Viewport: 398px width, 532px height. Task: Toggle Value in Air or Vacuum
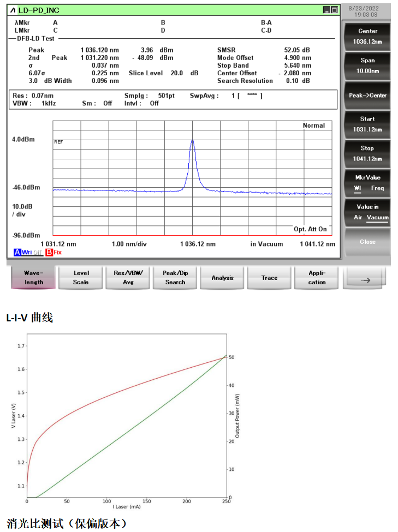(367, 212)
